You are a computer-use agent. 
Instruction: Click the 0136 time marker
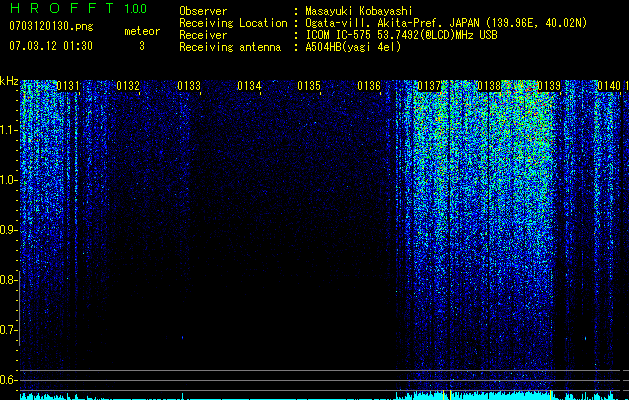[369, 86]
